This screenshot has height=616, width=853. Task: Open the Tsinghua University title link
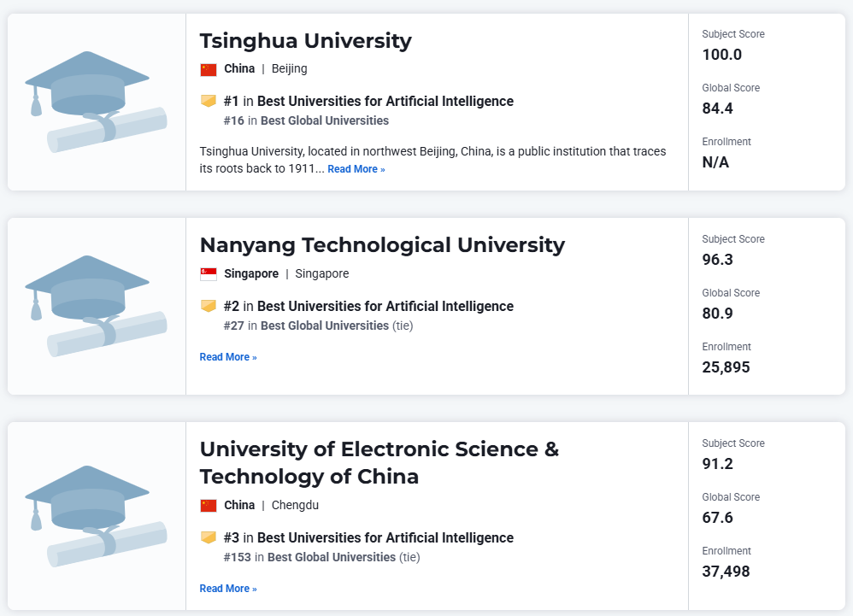coord(306,41)
